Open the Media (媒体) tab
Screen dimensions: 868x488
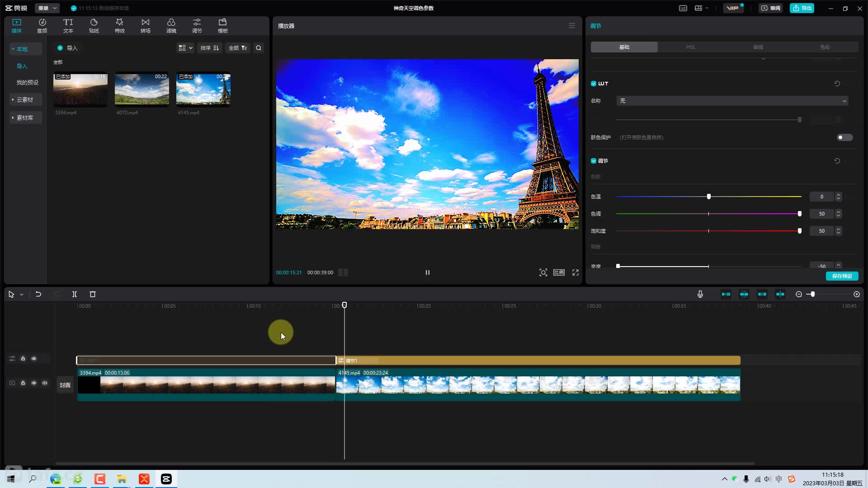(x=17, y=26)
